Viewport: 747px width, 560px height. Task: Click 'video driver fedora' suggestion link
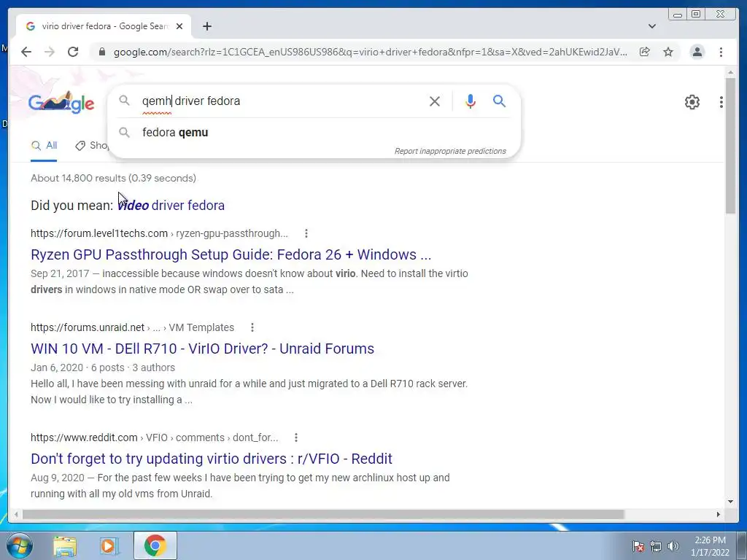coord(171,205)
